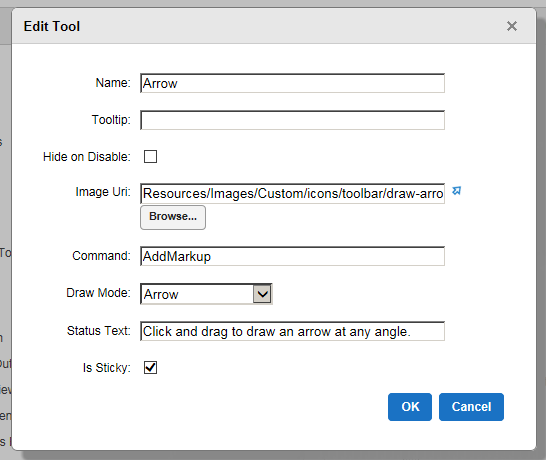Uncheck the Is Sticky checkbox
The height and width of the screenshot is (460, 546).
click(x=150, y=367)
